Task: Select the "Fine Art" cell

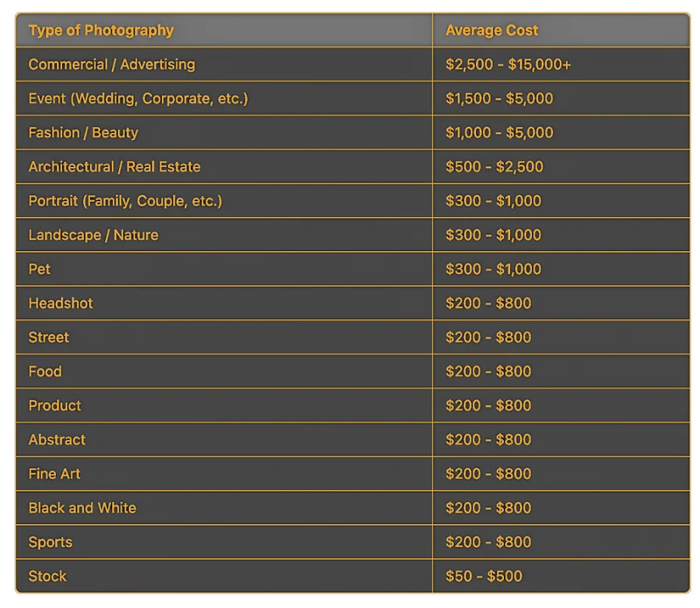Action: coord(54,474)
